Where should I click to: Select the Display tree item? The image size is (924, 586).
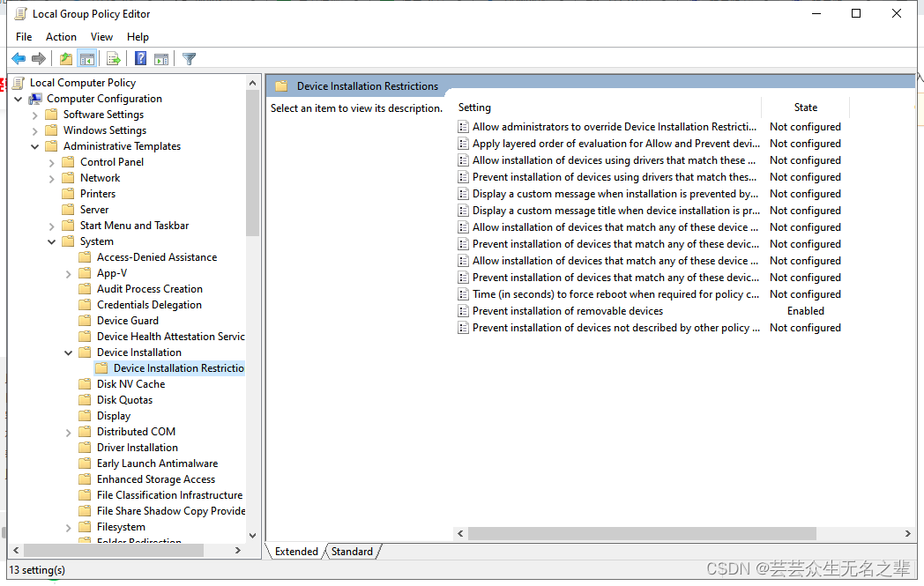pos(114,416)
